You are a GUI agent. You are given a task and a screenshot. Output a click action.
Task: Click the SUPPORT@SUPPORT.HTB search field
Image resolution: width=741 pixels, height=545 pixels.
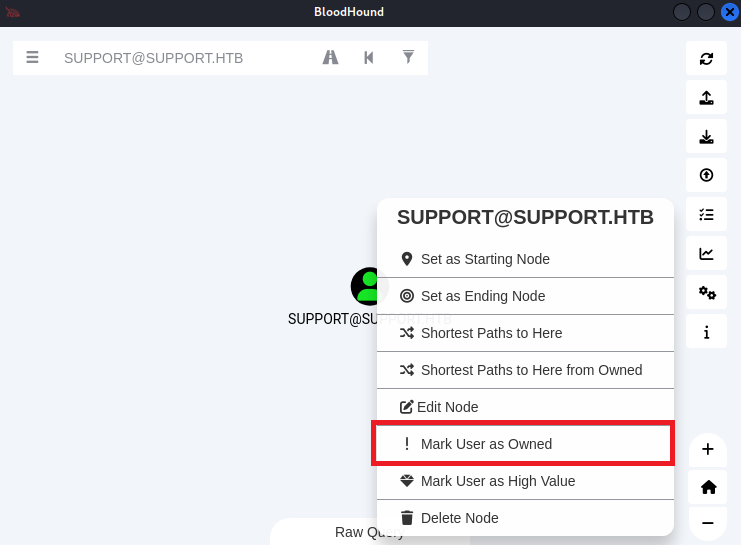185,58
